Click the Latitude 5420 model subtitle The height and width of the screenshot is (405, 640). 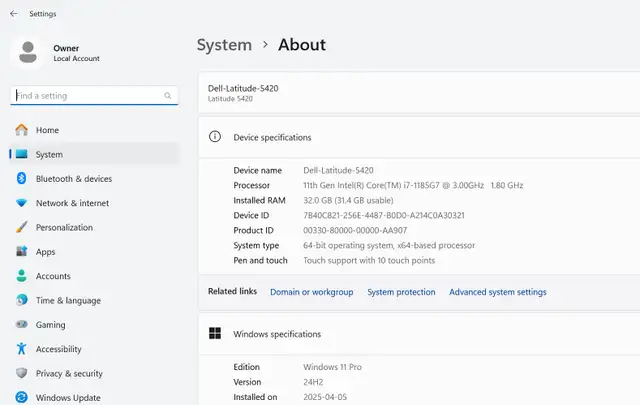point(230,99)
